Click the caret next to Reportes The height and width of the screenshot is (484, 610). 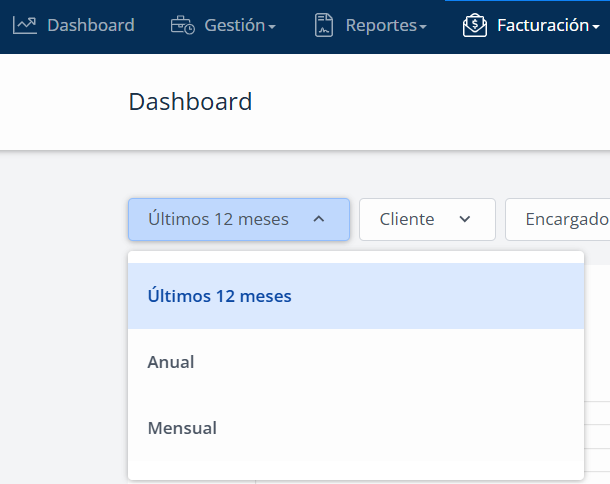(x=423, y=27)
